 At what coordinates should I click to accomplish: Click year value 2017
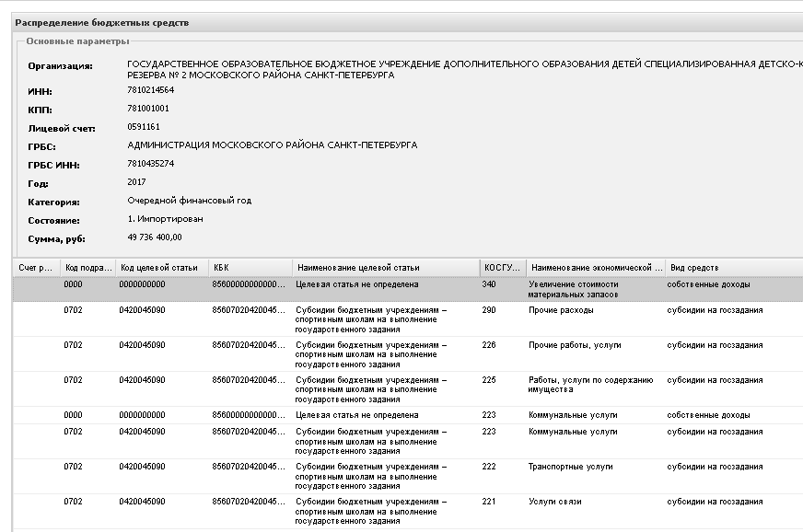[x=136, y=182]
